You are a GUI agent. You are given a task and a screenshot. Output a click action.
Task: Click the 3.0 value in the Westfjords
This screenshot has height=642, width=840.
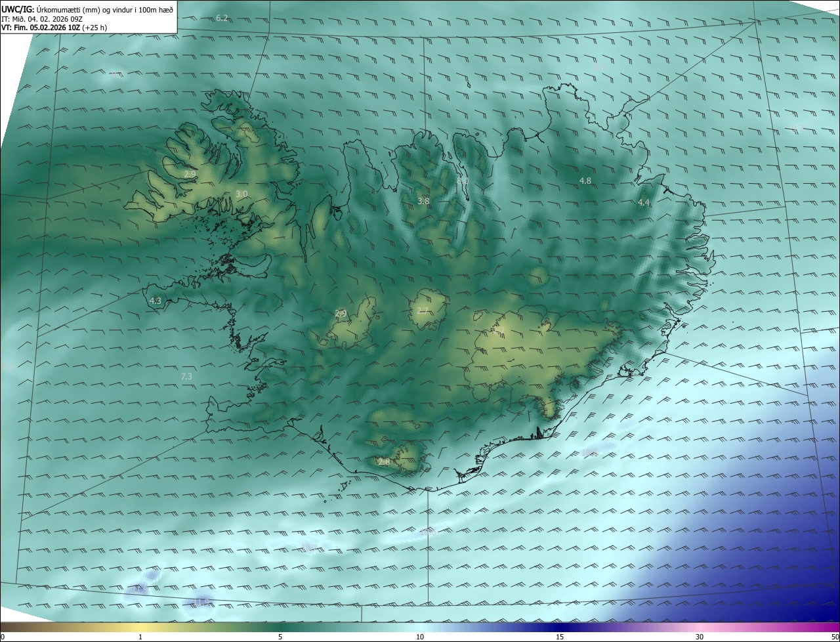pyautogui.click(x=241, y=194)
